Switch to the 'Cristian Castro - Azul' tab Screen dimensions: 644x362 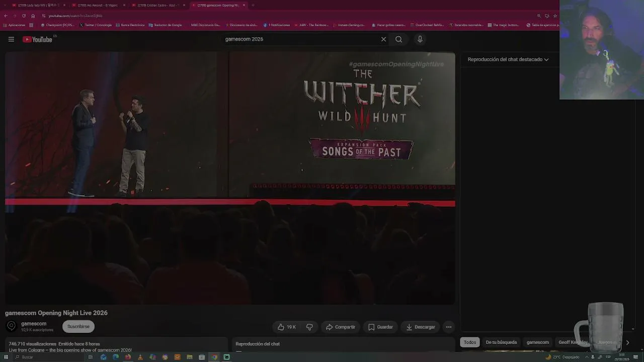point(157,5)
